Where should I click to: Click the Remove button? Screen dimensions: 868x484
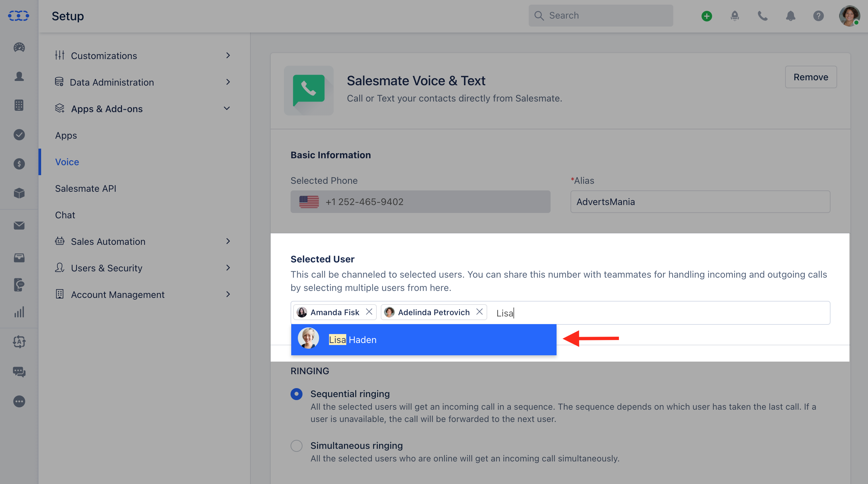click(811, 77)
